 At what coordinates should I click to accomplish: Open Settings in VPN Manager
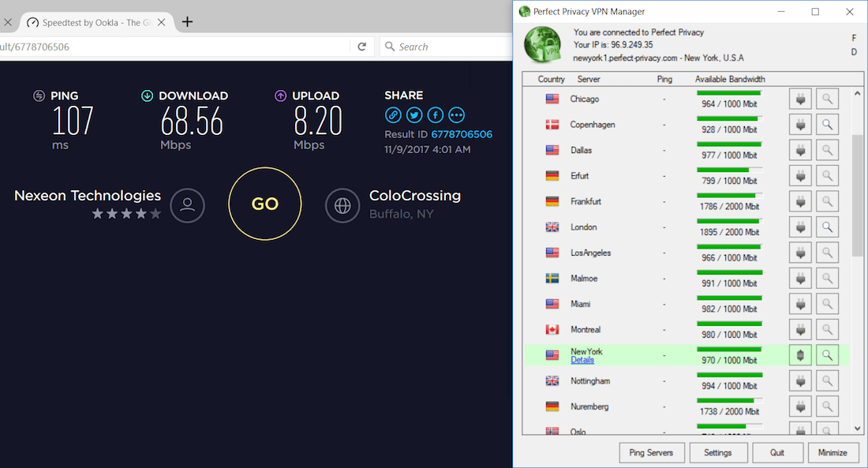(718, 452)
